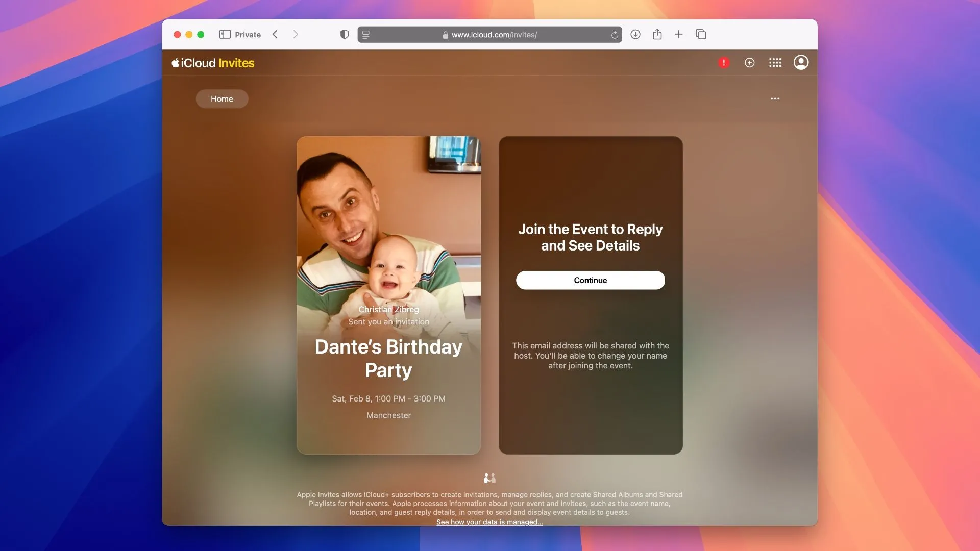This screenshot has height=551, width=980.
Task: Click the Sat, Feb 8 event time
Action: [389, 398]
